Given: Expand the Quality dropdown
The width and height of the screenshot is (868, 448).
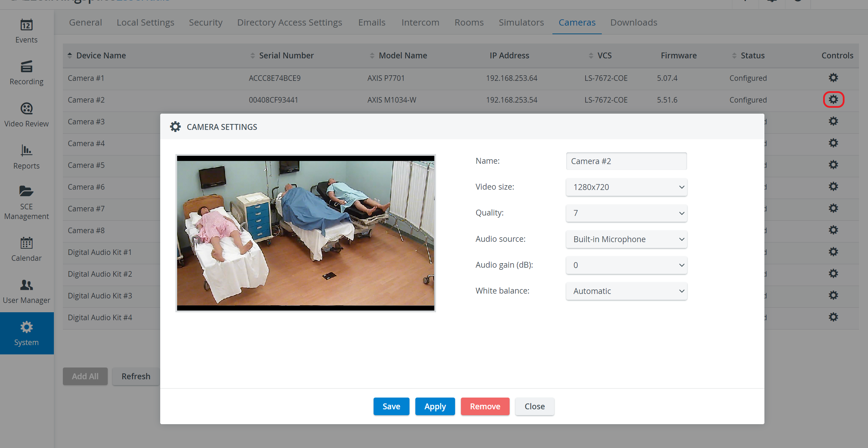Looking at the screenshot, I should [626, 213].
